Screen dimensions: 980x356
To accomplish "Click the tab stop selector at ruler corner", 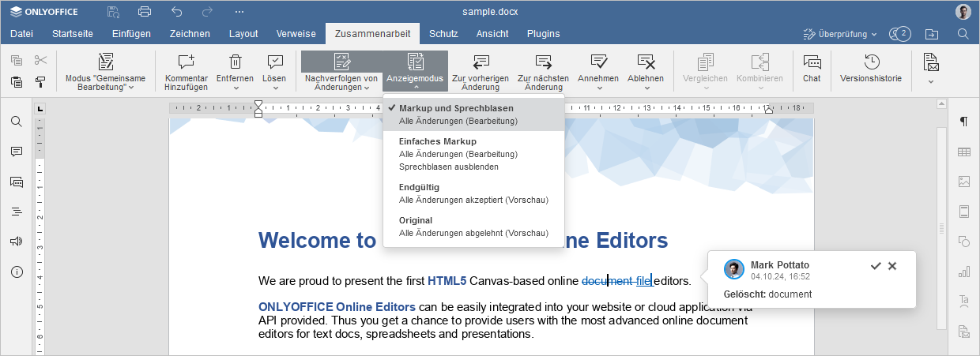I will (x=40, y=109).
